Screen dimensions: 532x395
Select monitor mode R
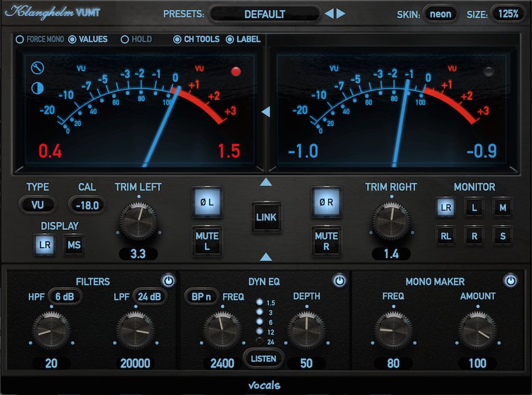pyautogui.click(x=474, y=236)
